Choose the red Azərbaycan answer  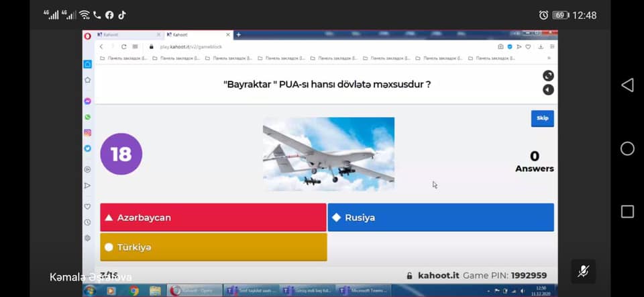point(213,217)
